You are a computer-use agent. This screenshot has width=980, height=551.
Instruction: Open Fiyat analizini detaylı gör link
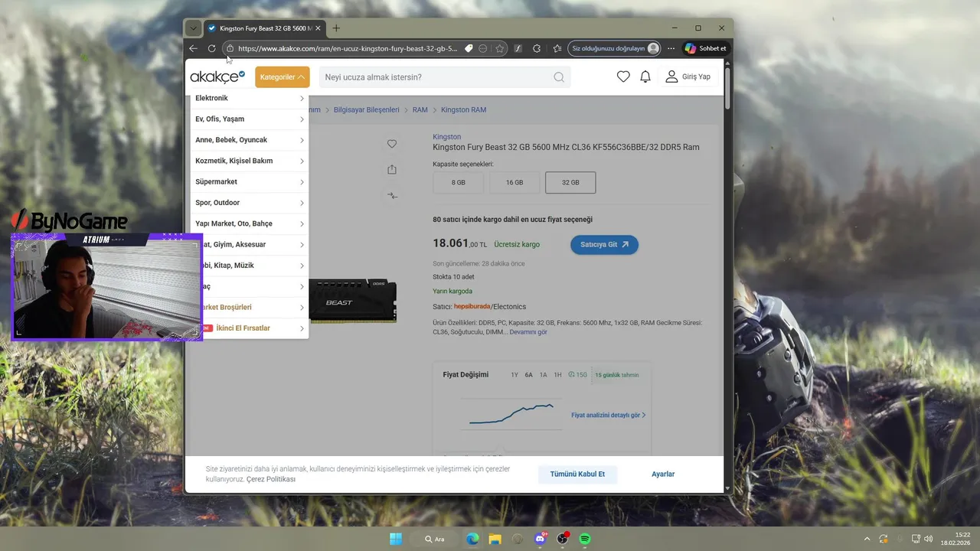[608, 415]
